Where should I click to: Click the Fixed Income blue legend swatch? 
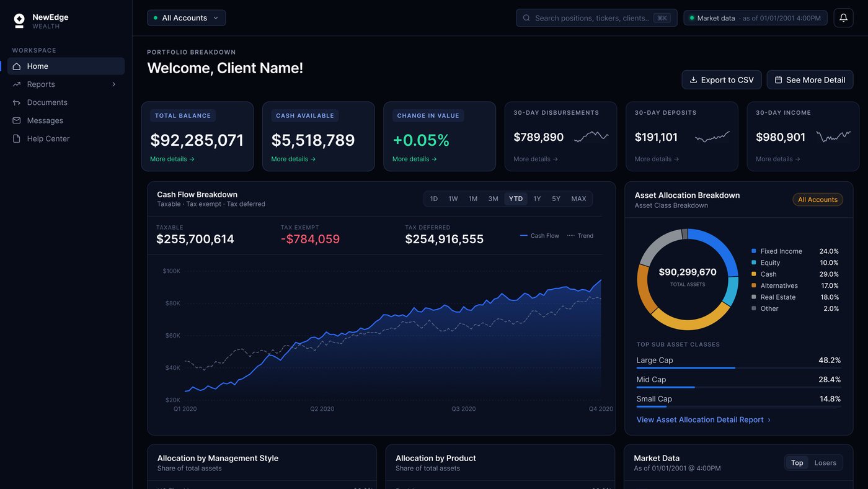(x=754, y=251)
